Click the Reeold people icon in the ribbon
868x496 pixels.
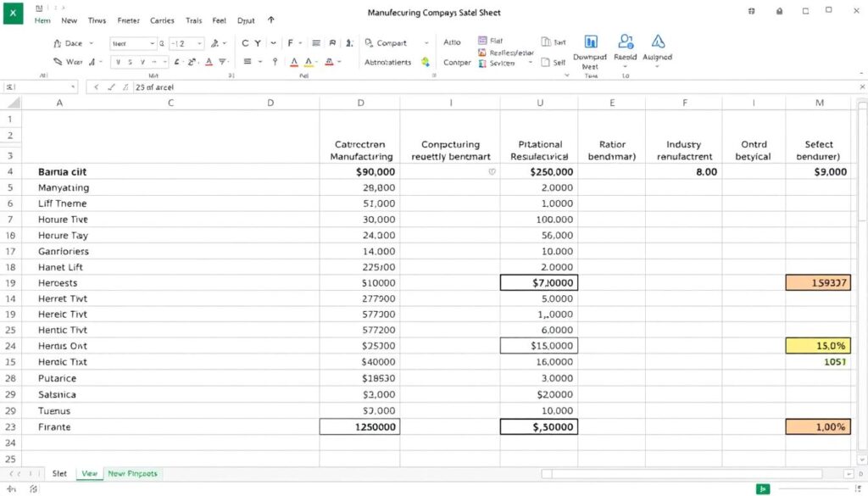(x=626, y=41)
